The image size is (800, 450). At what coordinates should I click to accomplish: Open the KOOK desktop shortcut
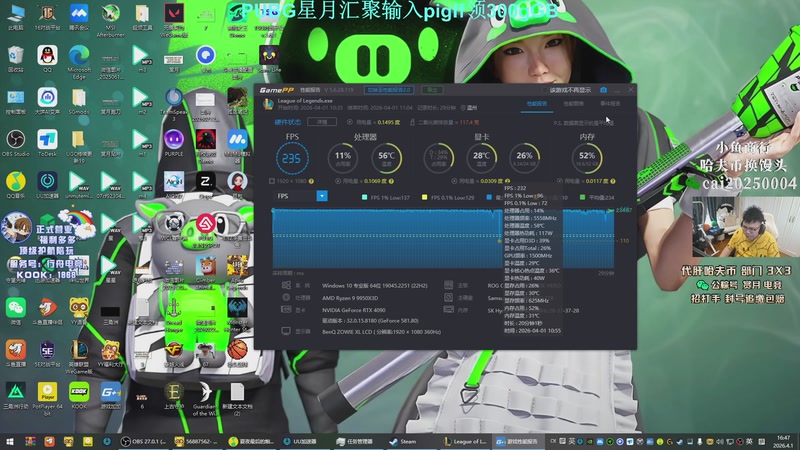79,395
